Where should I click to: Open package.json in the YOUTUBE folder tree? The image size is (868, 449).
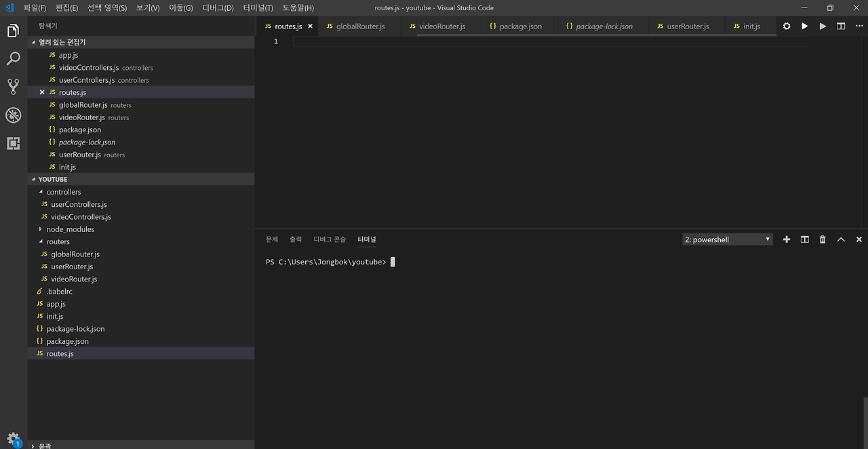click(141, 341)
